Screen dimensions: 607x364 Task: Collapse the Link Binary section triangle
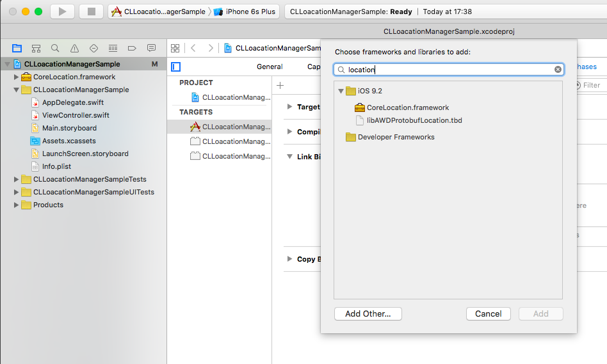pos(289,157)
